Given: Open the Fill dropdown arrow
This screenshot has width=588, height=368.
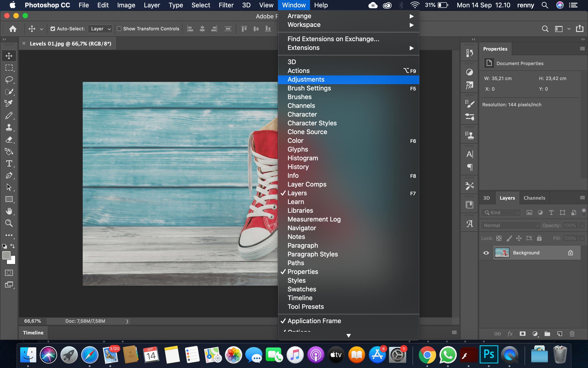Looking at the screenshot, I should pos(582,238).
